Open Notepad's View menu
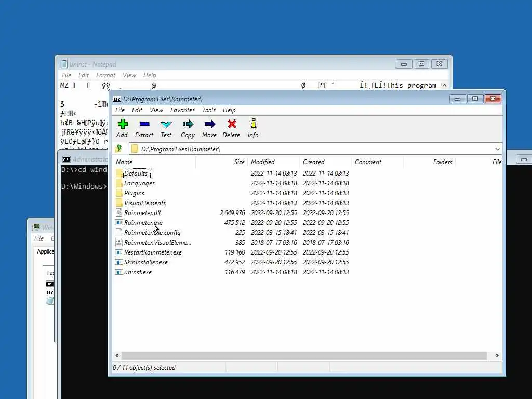Screen dimensions: 532x399 [129, 75]
